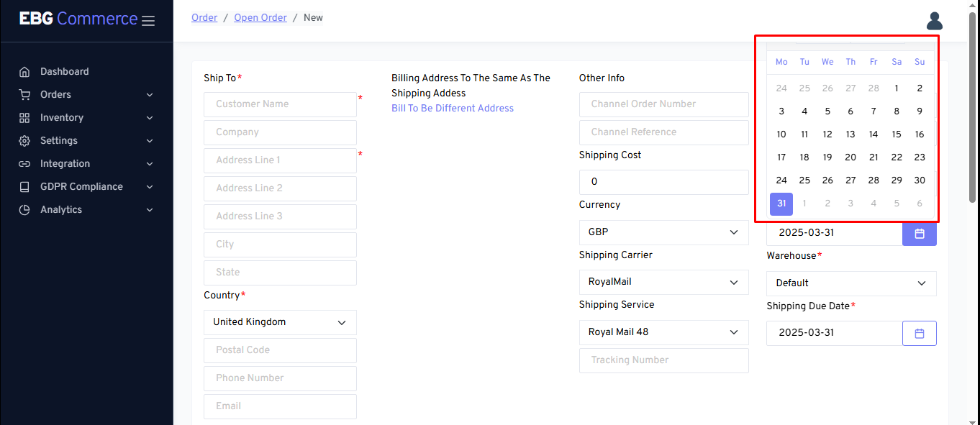Screen dimensions: 980x425
Task: Click the Dashboard home icon in sidebar
Action: click(24, 72)
